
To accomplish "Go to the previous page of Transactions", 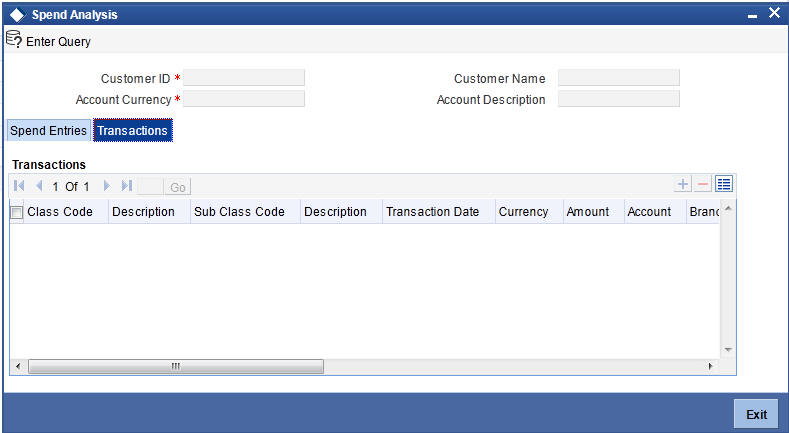I will [x=39, y=186].
